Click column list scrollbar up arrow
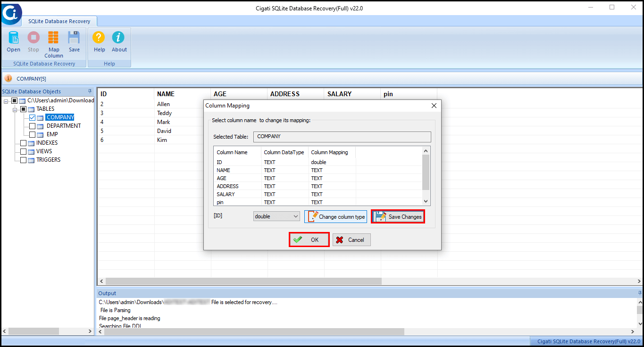Image resolution: width=644 pixels, height=347 pixels. coord(426,151)
